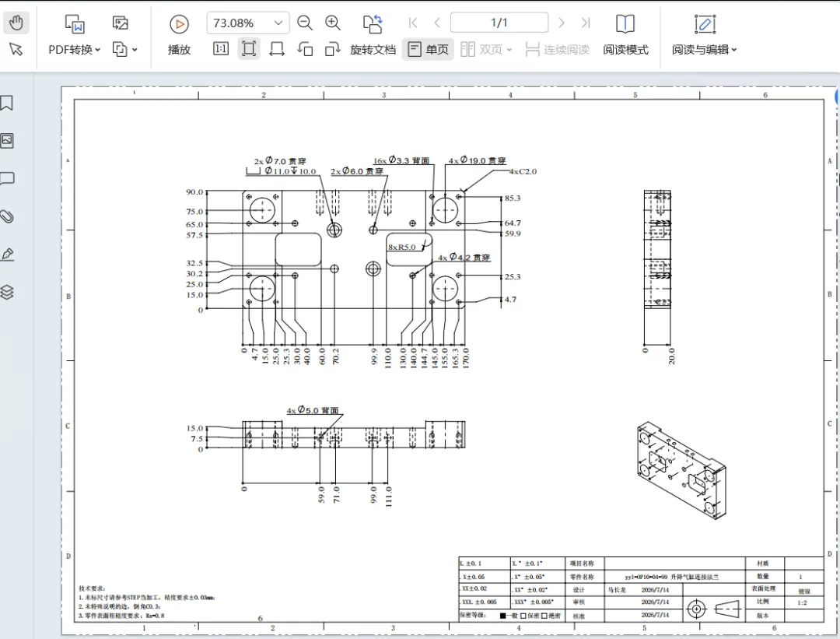
Task: Open the page thumbnails sidebar panel
Action: [7, 140]
